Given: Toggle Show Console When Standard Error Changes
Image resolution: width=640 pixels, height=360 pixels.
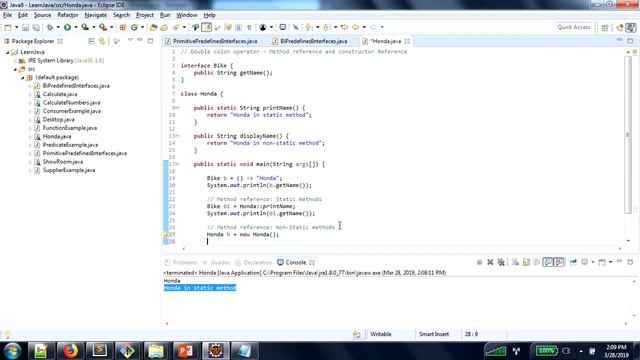Looking at the screenshot, I should click(x=559, y=262).
